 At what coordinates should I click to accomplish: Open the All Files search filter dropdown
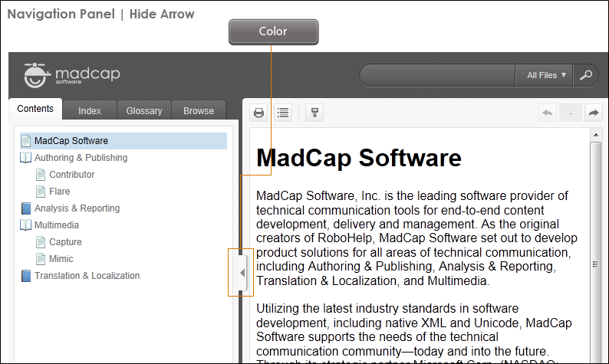coord(544,75)
